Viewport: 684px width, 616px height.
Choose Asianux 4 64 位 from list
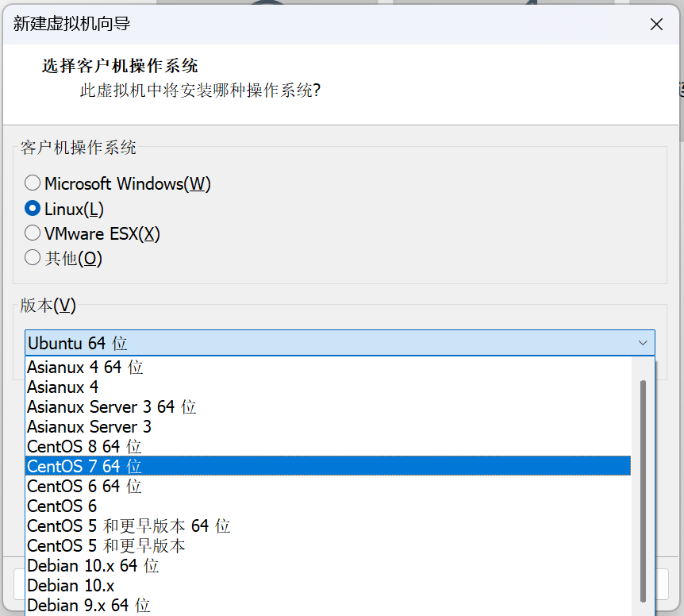coord(328,367)
